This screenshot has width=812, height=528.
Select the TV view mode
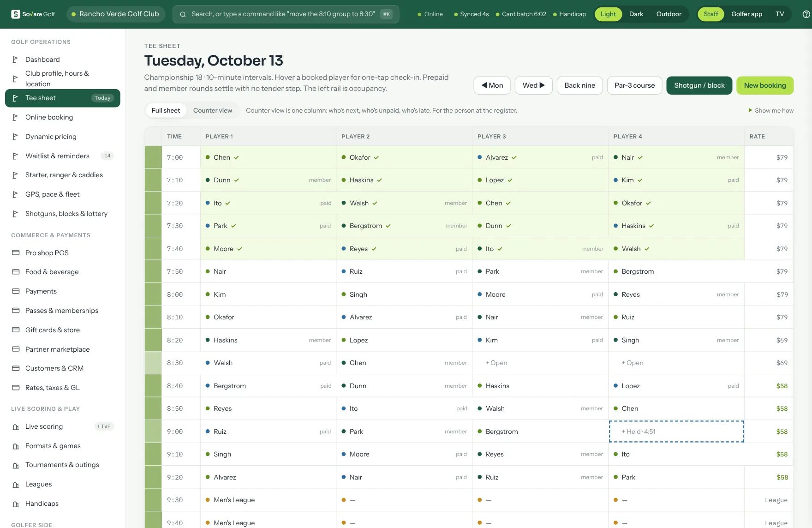[x=780, y=14]
